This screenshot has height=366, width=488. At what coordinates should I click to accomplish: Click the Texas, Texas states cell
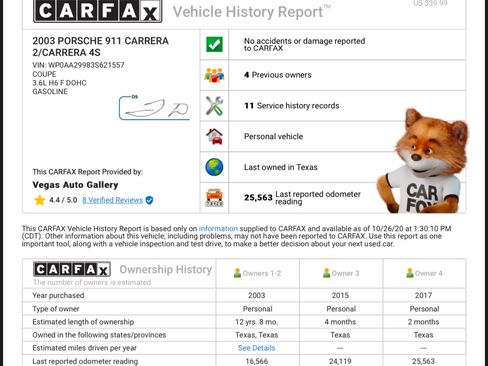tap(257, 335)
